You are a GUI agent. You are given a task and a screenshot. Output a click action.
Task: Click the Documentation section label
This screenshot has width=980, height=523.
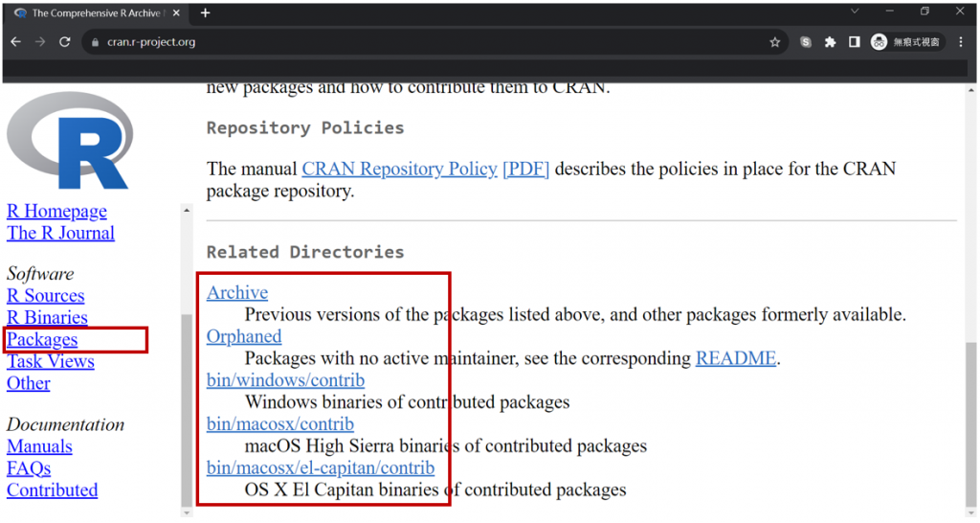(65, 424)
